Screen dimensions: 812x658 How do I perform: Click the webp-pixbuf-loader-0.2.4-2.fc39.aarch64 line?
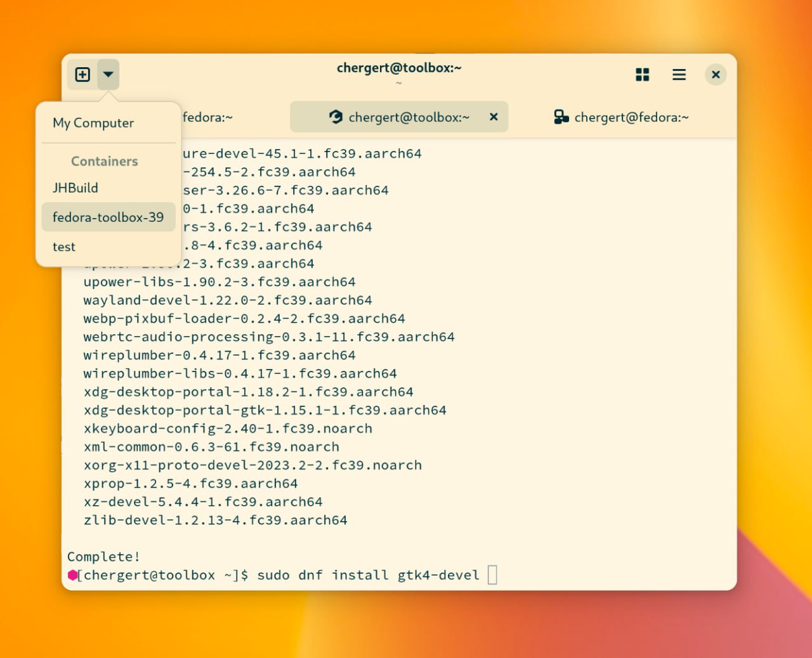tap(244, 318)
